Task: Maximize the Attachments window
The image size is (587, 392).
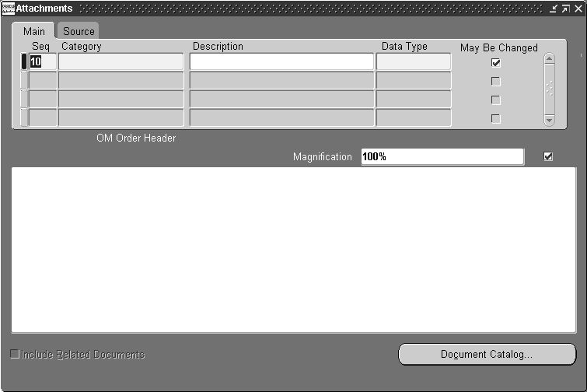Action: pos(566,9)
